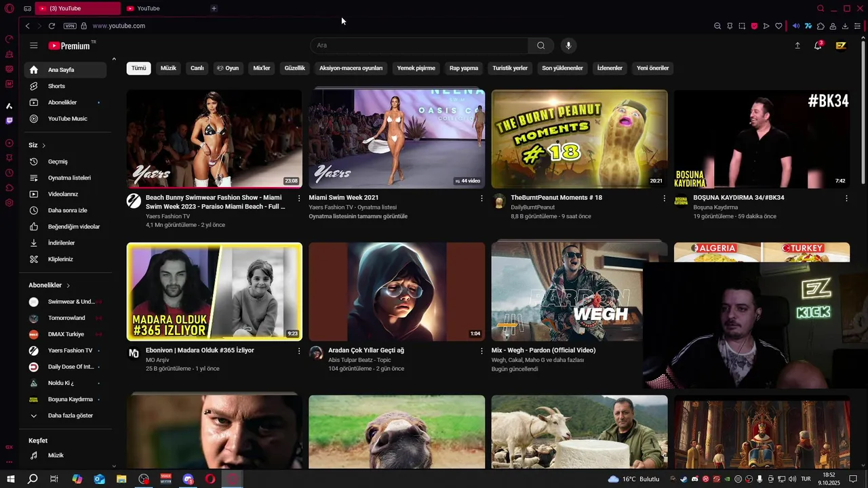Open the DailyBurntPeanut channel link

point(532,207)
